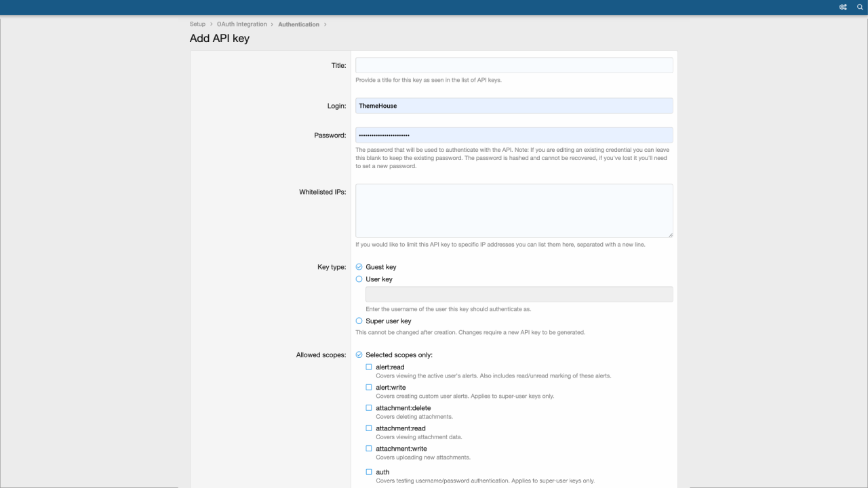The height and width of the screenshot is (488, 868).
Task: Check the attachment:delete scope
Action: pyautogui.click(x=369, y=408)
